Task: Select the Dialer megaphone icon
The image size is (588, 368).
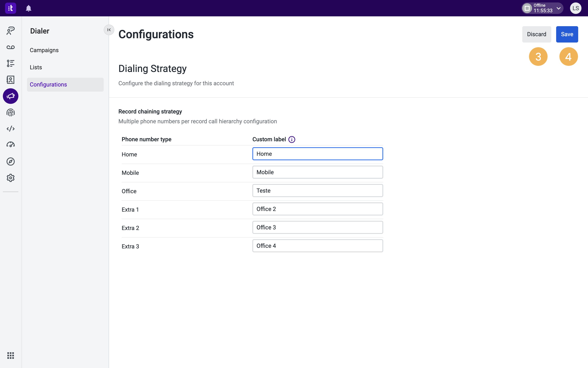Action: click(10, 96)
